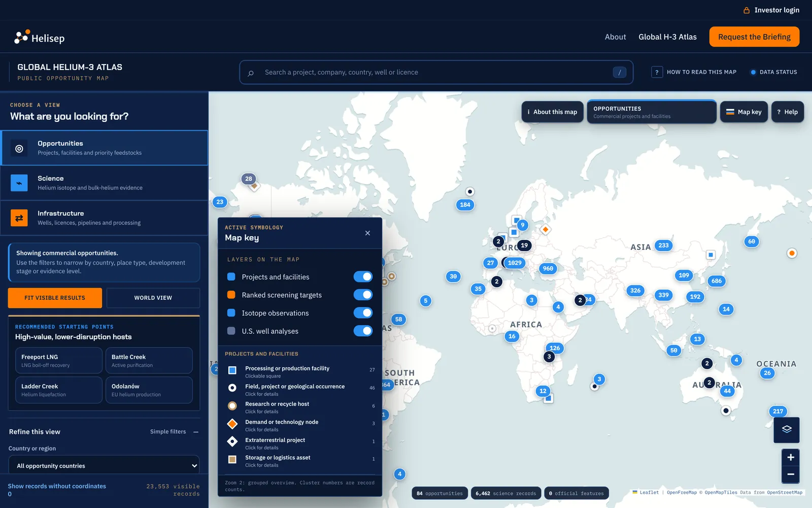Image resolution: width=812 pixels, height=508 pixels.
Task: Click the Map key button
Action: click(x=744, y=112)
